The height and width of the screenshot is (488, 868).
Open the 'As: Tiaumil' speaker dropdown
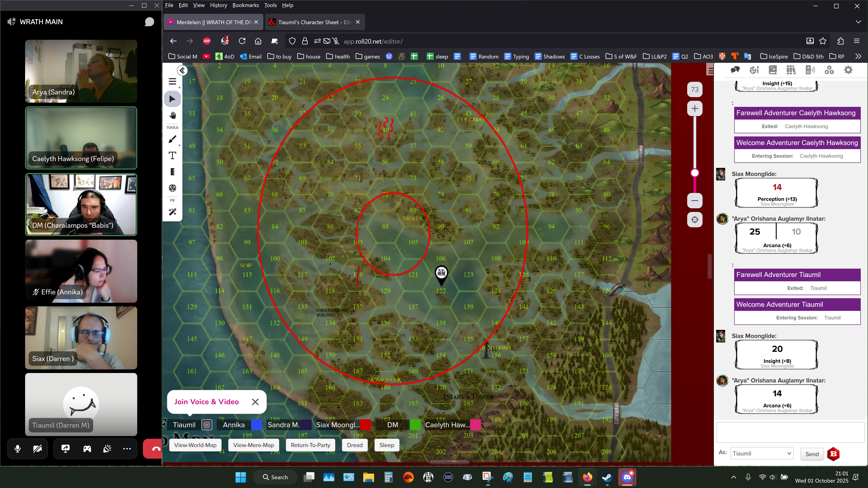pos(762,454)
